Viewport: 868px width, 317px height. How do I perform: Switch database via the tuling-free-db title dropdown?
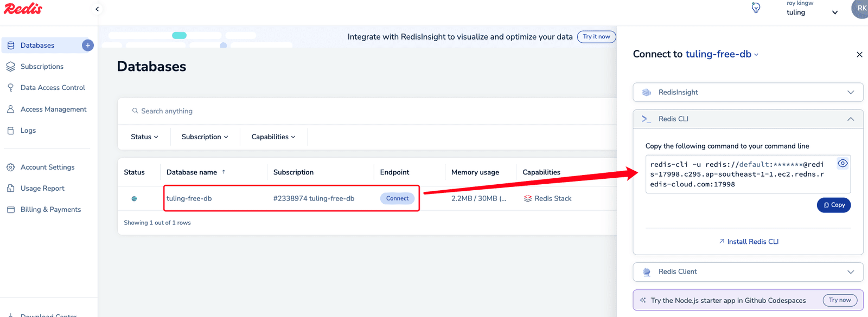tap(722, 54)
